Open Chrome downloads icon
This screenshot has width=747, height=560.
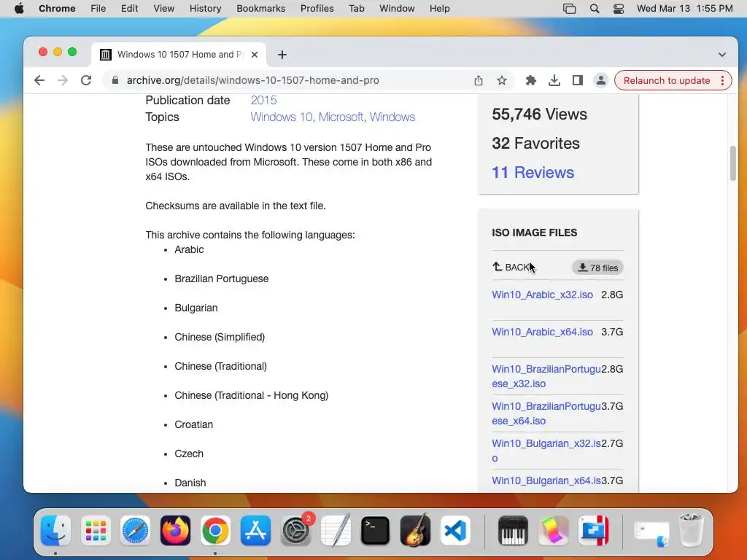pyautogui.click(x=554, y=80)
